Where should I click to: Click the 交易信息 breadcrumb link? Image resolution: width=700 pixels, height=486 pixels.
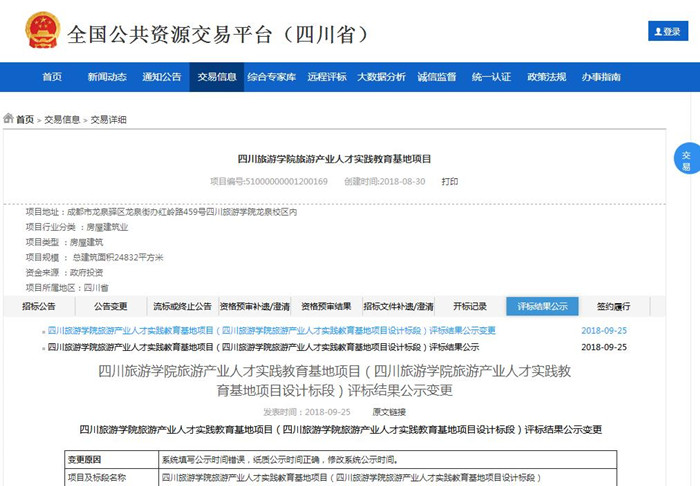(62, 120)
